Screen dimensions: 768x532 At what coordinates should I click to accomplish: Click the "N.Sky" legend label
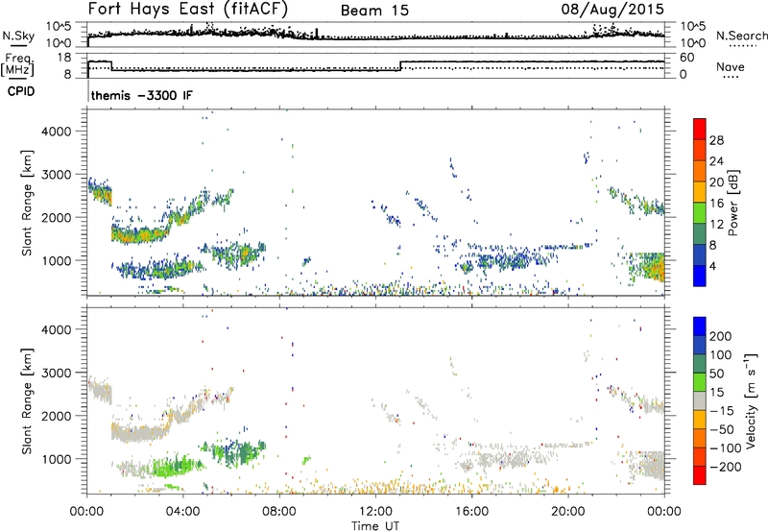18,36
